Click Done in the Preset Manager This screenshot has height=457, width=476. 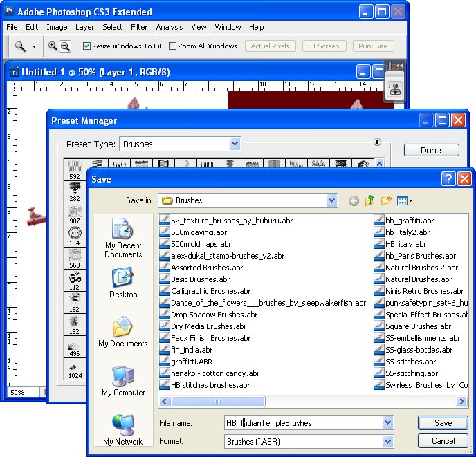(431, 150)
